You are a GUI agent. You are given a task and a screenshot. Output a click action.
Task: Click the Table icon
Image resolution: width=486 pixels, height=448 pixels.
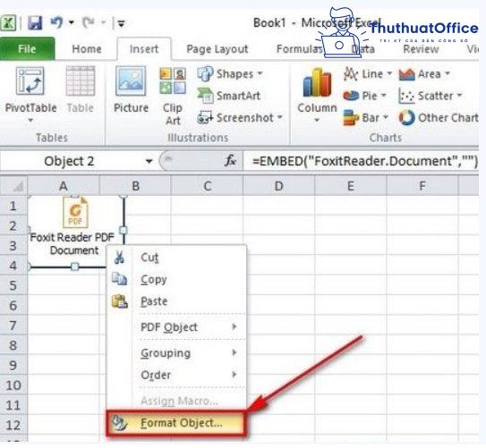point(81,81)
